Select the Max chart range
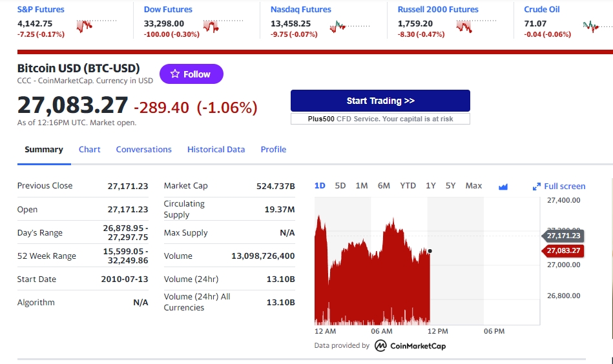This screenshot has height=364, width=613. (x=473, y=186)
